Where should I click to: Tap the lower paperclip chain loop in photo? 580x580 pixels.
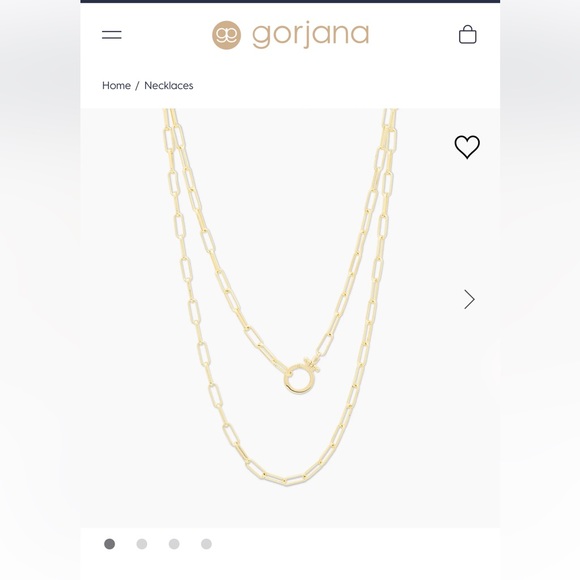click(285, 479)
